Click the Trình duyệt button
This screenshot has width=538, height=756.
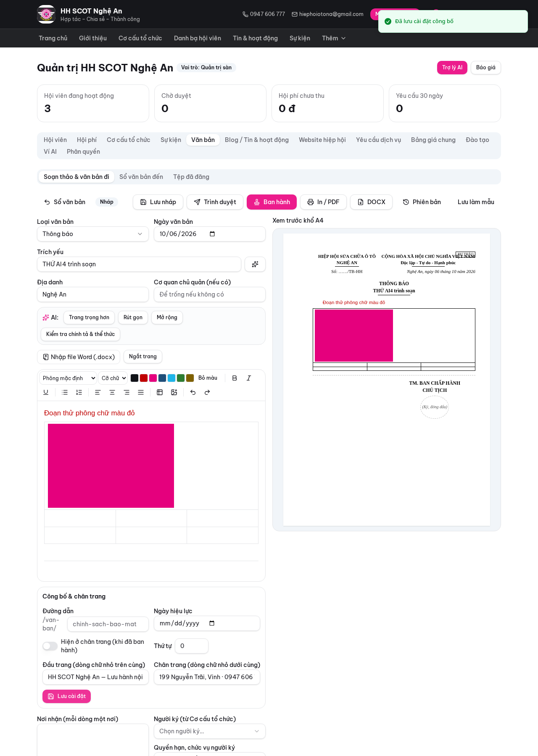pos(215,202)
